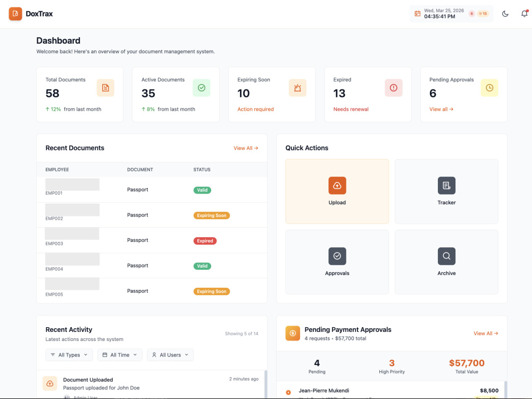Screen dimensions: 532x399
Task: Click the 04:35:41 PM clock display
Action: (x=440, y=16)
